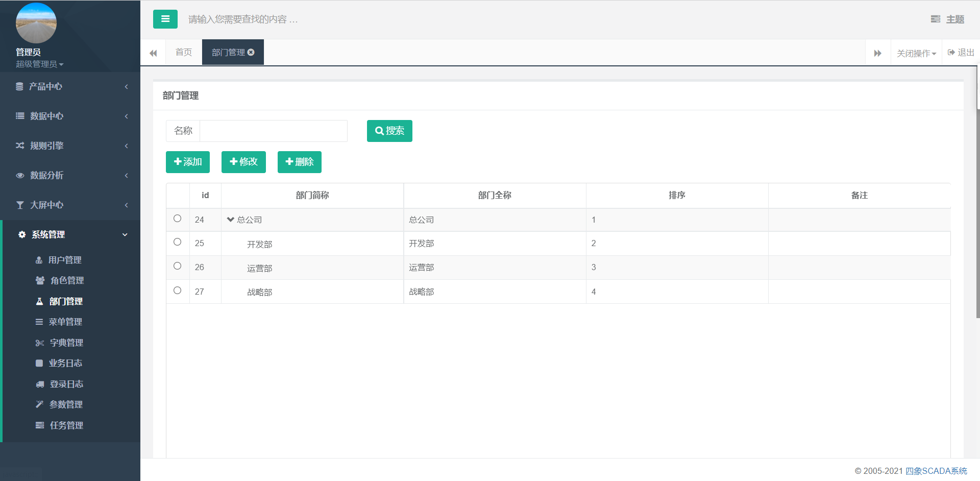The height and width of the screenshot is (481, 980).
Task: Select the radio button for row 24
Action: click(177, 219)
